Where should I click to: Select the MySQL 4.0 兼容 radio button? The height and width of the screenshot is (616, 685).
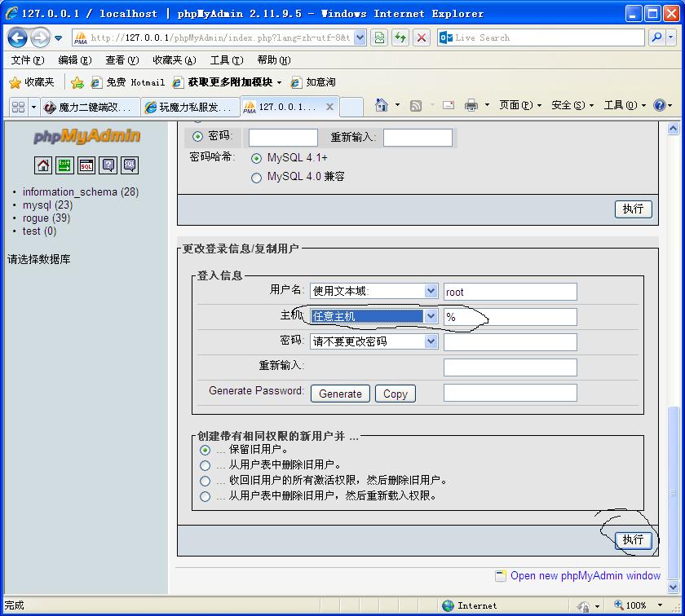(x=256, y=177)
